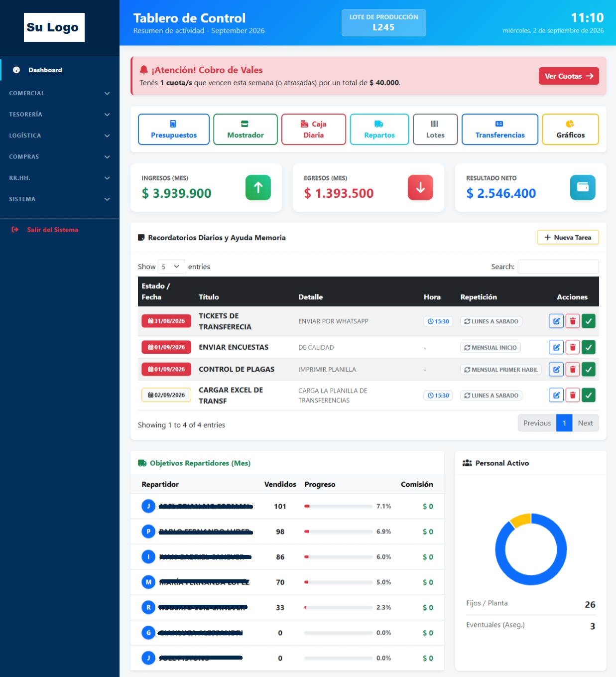The height and width of the screenshot is (677, 616).
Task: Click the green Ingresos up-arrow icon
Action: click(258, 187)
